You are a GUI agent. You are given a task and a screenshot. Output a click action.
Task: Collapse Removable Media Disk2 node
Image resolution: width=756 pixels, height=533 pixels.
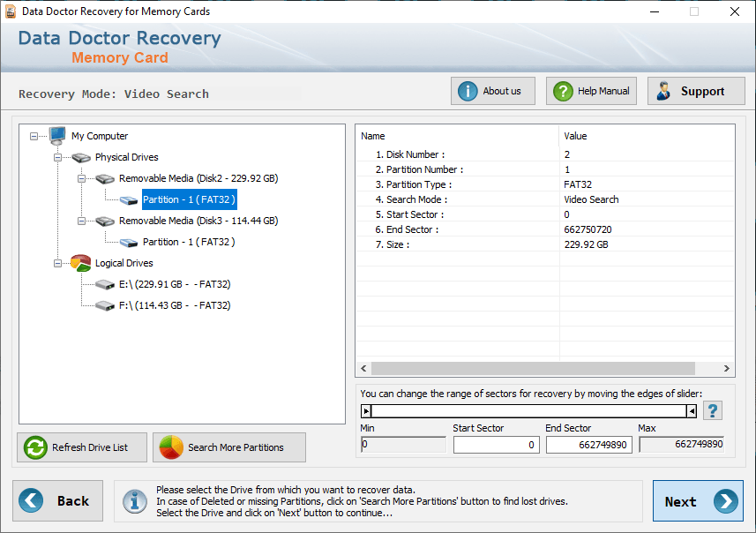[x=81, y=179]
